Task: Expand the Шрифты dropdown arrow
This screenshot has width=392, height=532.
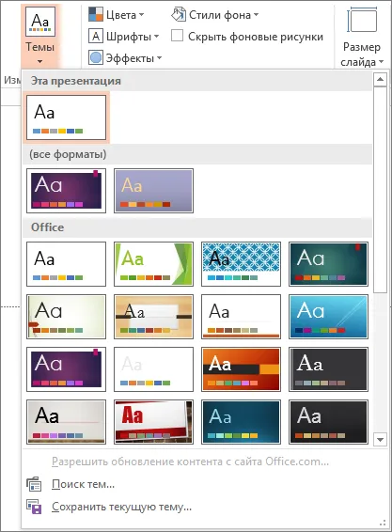Action: pyautogui.click(x=156, y=37)
